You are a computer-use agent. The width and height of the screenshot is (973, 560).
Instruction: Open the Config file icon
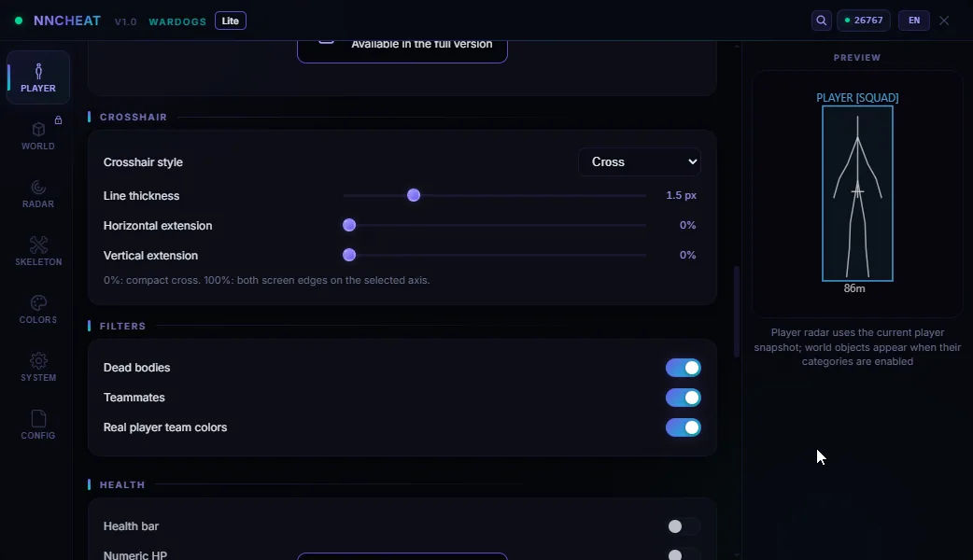pyautogui.click(x=38, y=418)
